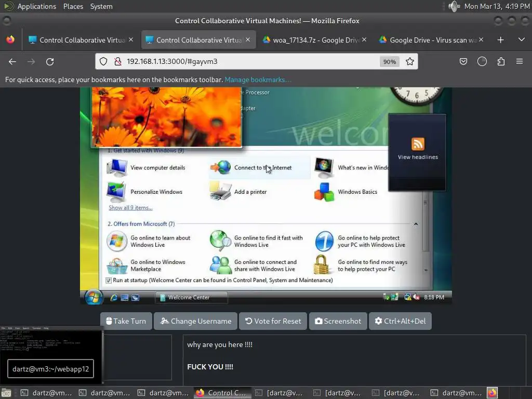Viewport: 532px width, 399px height.
Task: Open a new tab with the plus icon
Action: [500, 40]
